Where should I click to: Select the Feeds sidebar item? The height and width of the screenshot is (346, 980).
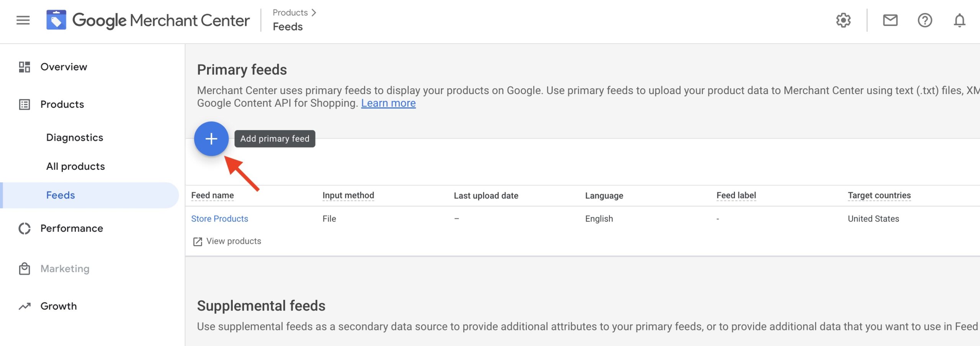[x=60, y=195]
